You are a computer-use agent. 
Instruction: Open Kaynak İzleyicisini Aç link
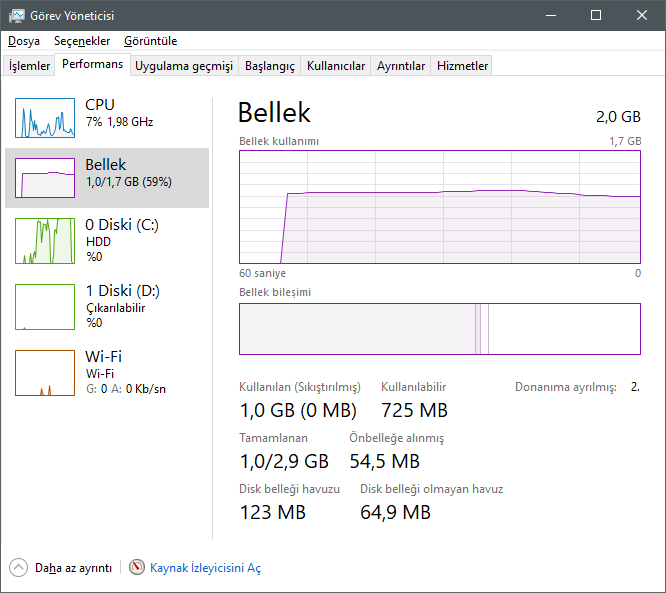pos(205,568)
